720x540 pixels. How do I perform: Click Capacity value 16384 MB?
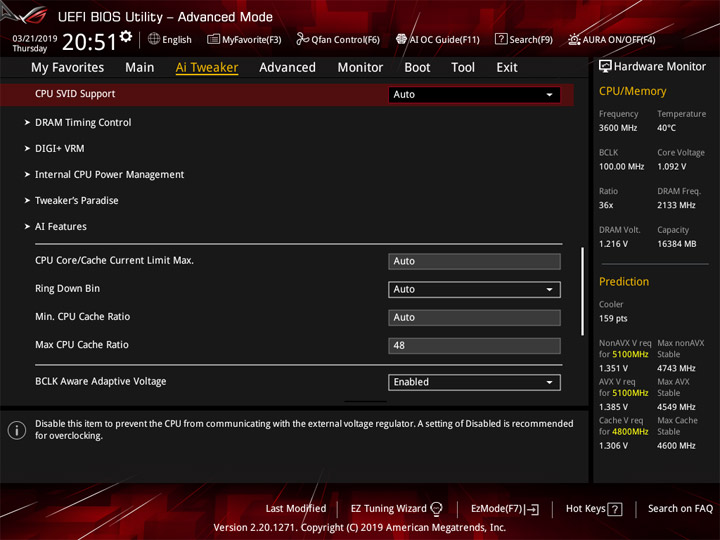[676, 244]
